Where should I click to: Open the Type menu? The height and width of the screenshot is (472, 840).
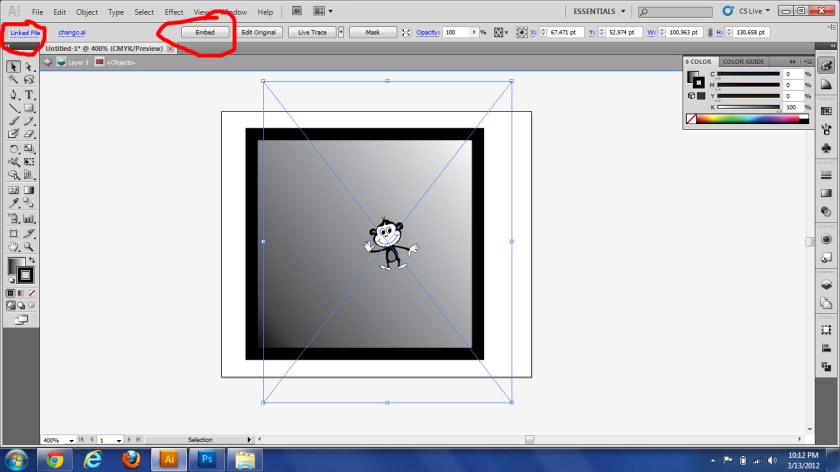pos(116,12)
